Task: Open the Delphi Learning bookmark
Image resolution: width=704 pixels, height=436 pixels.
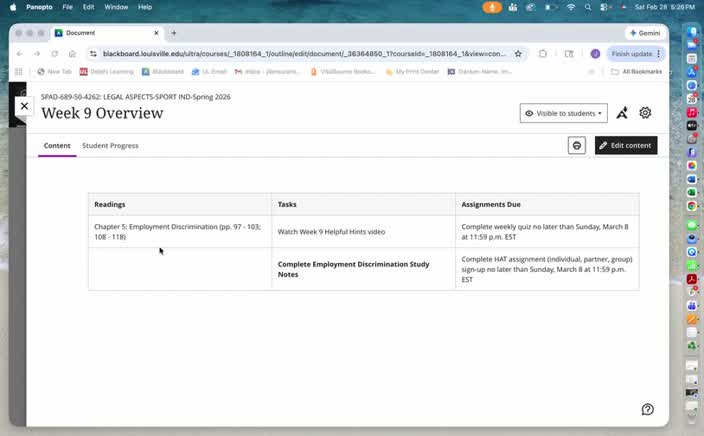Action: pos(107,71)
